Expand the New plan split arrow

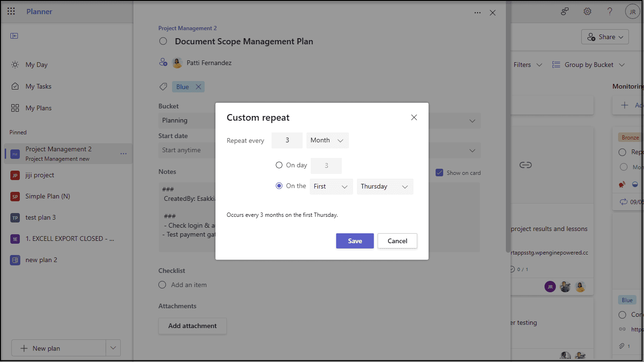coord(113,348)
